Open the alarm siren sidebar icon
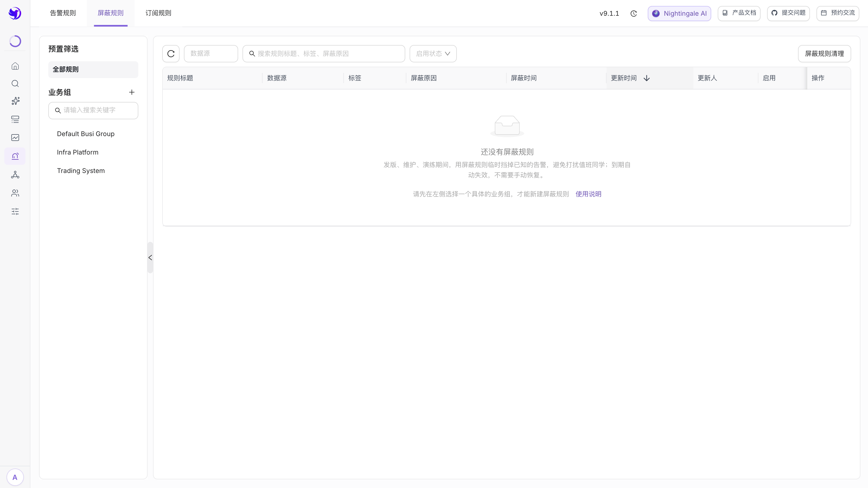Screen dimensions: 868x488 [15, 156]
